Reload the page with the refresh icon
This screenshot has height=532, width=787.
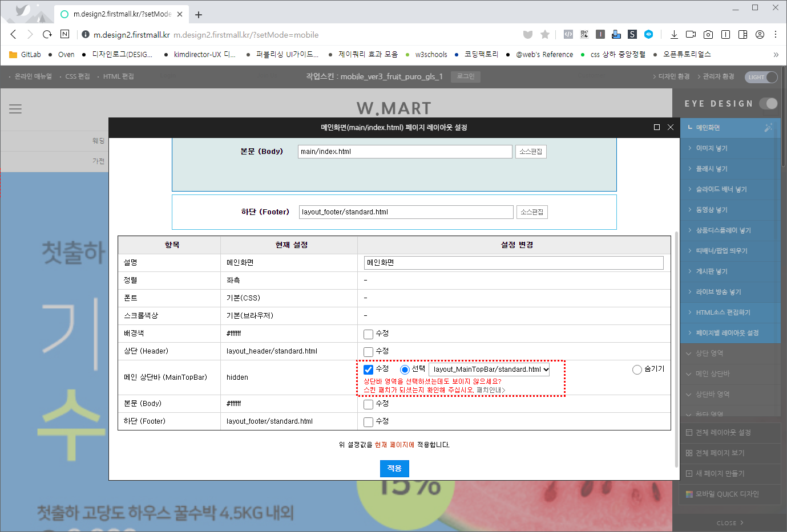pos(47,34)
